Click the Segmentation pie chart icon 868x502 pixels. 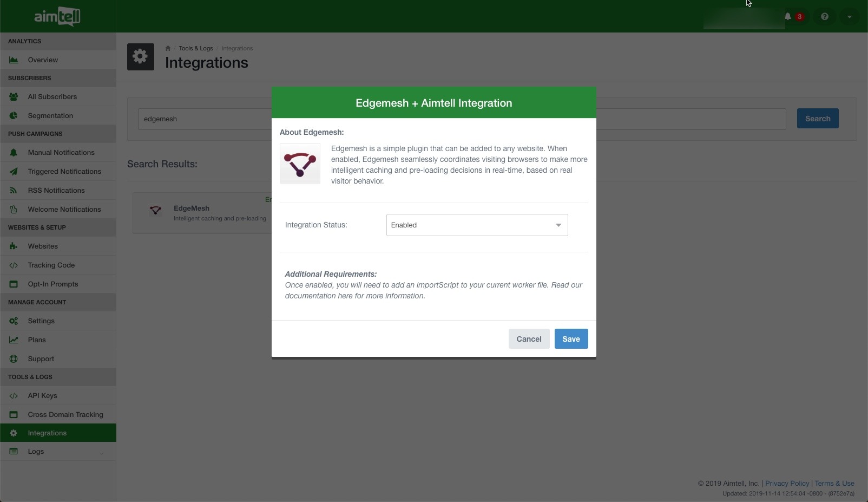coord(14,116)
